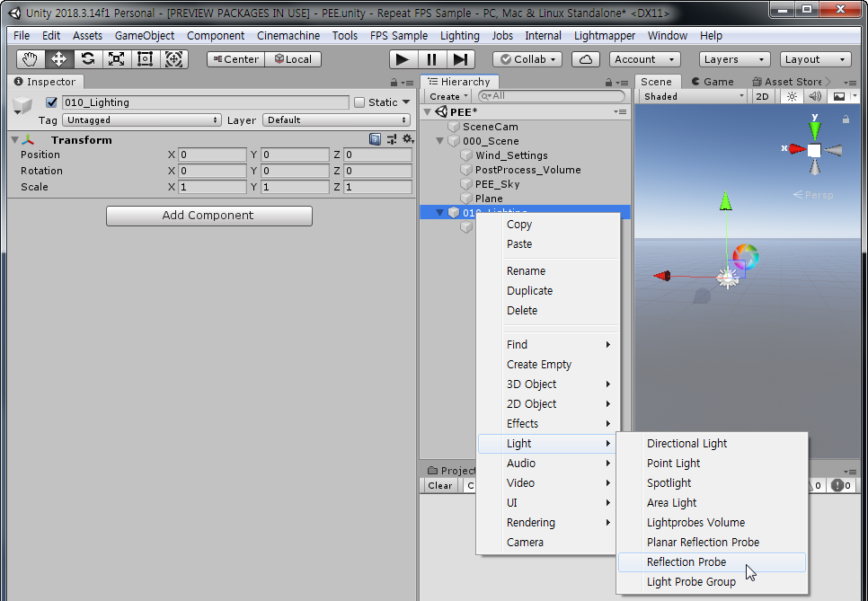The image size is (868, 601).
Task: Toggle Local handle rotation
Action: (294, 59)
